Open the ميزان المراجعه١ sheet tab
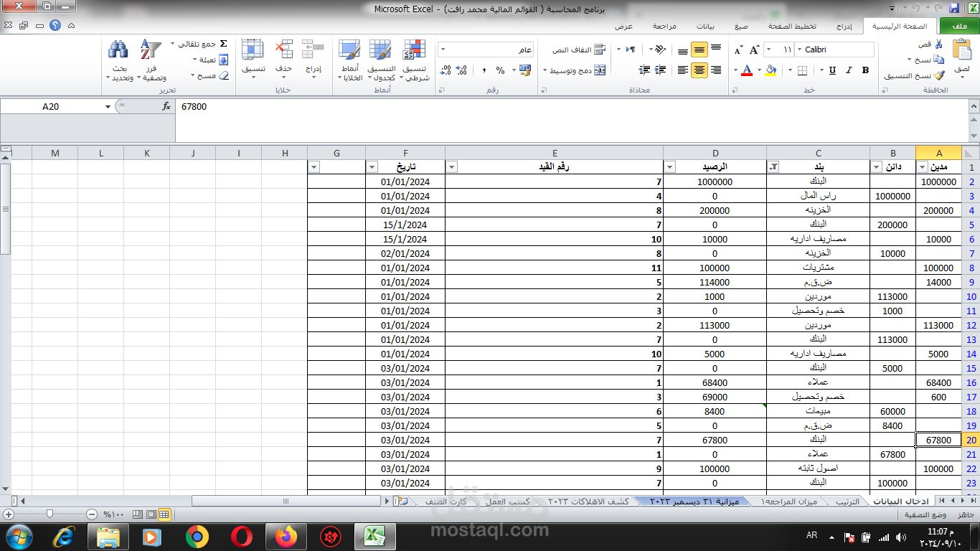Image resolution: width=980 pixels, height=551 pixels. click(789, 501)
